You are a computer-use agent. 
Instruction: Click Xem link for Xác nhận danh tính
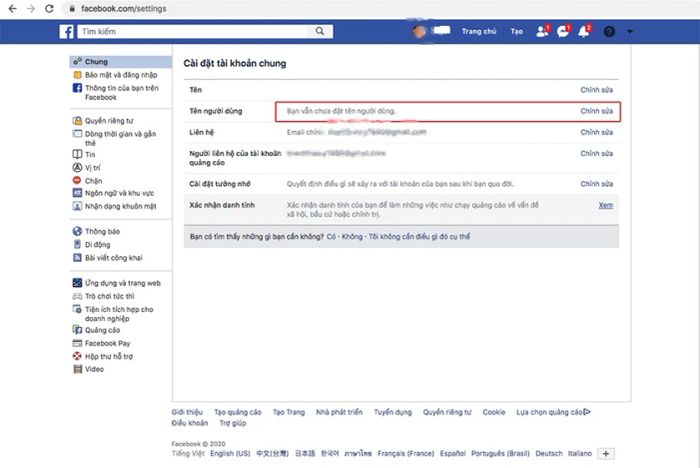[605, 205]
